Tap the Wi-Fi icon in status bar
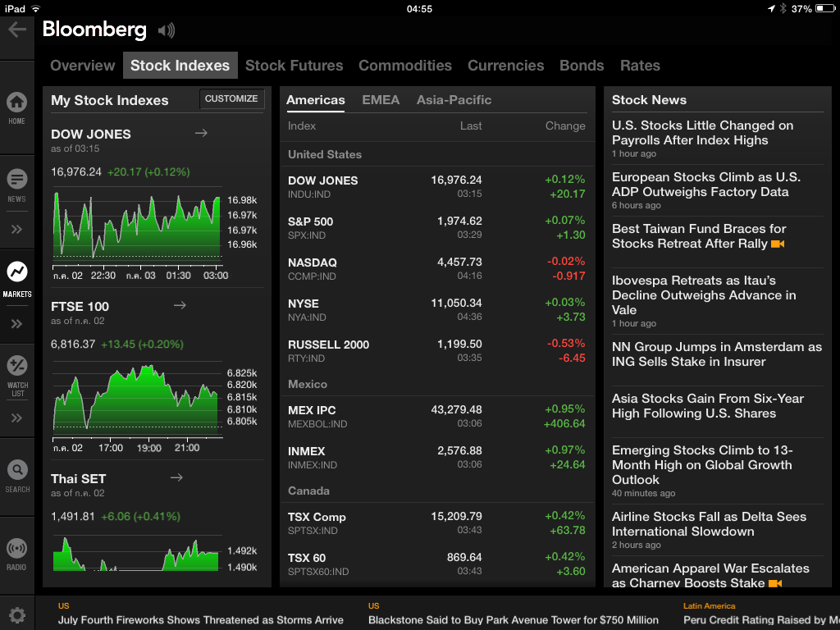 tap(36, 8)
